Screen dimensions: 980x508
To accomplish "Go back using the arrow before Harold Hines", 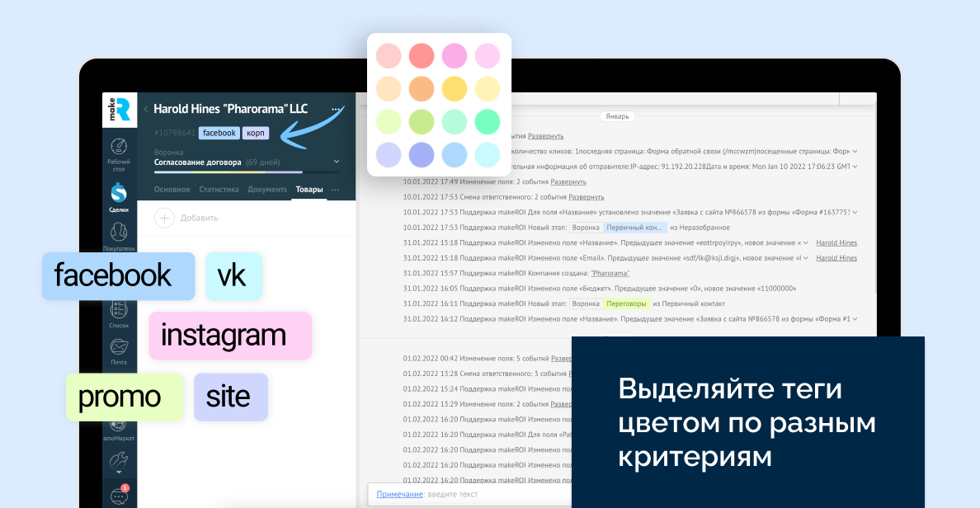I will [146, 110].
